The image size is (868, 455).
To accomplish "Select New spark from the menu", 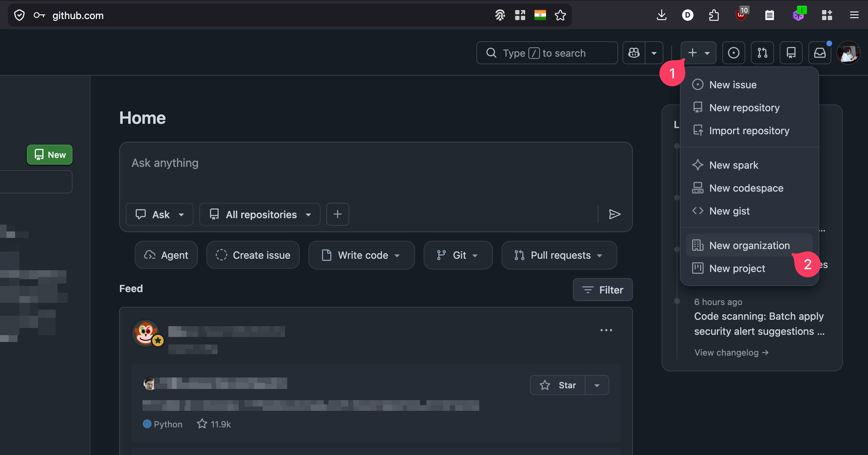I will pyautogui.click(x=749, y=165).
